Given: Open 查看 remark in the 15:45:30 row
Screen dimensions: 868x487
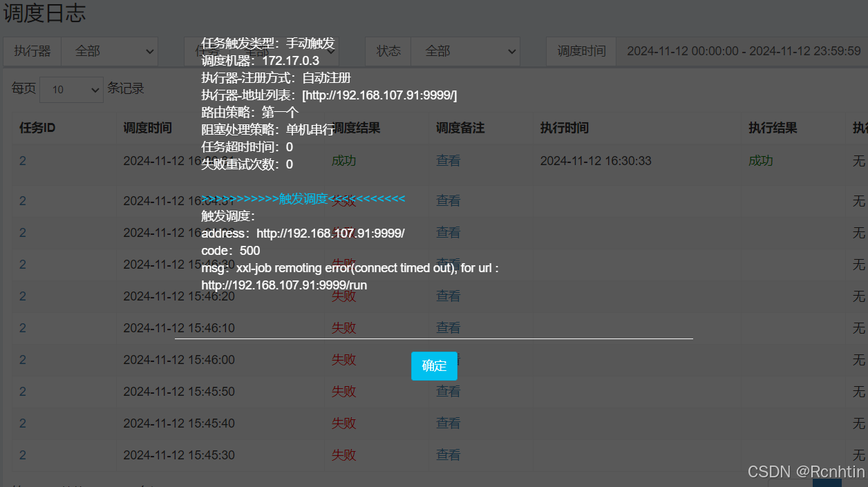Looking at the screenshot, I should click(448, 455).
